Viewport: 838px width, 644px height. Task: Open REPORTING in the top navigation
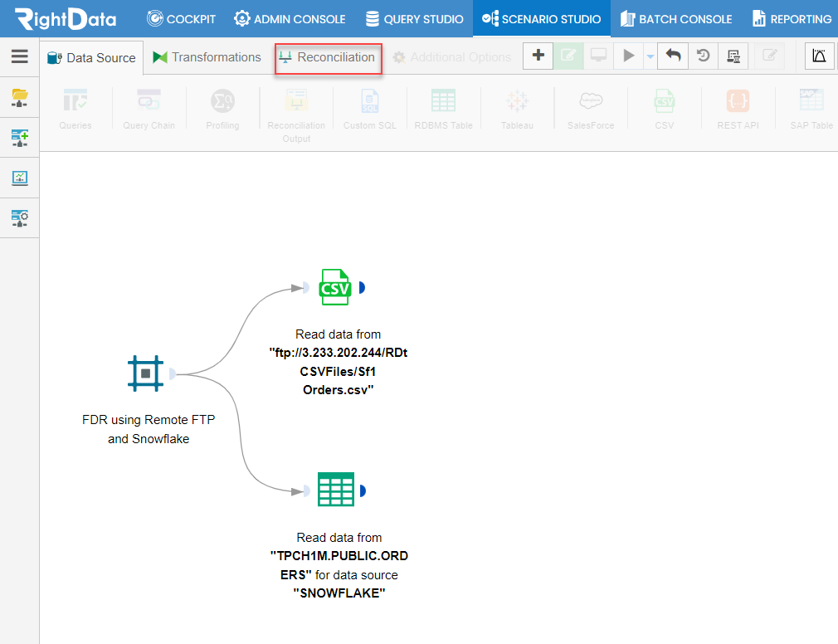click(x=792, y=19)
